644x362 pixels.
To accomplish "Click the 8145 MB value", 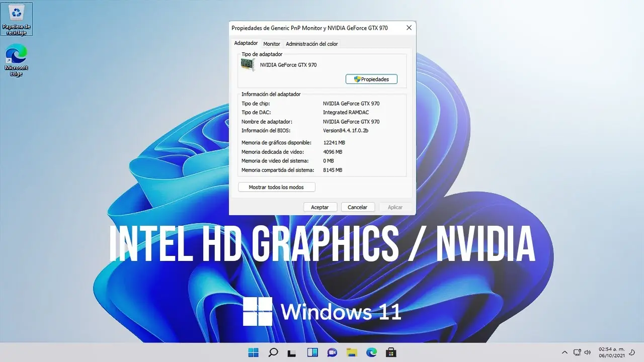I will pos(333,170).
